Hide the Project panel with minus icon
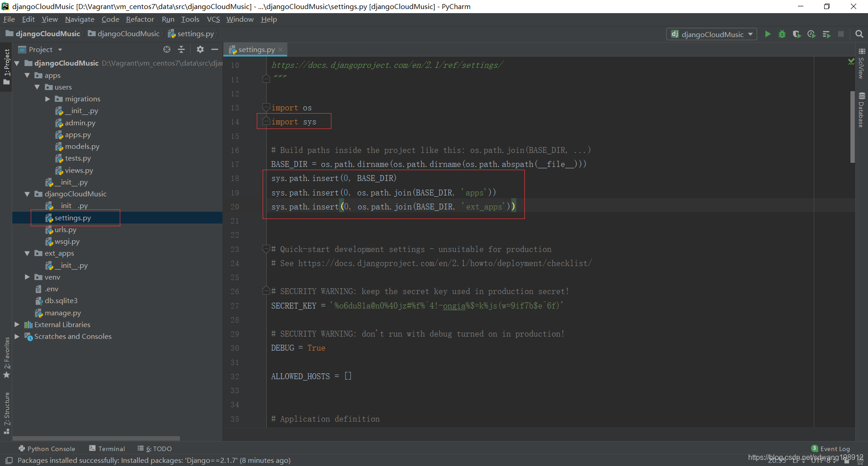868x466 pixels. tap(215, 49)
